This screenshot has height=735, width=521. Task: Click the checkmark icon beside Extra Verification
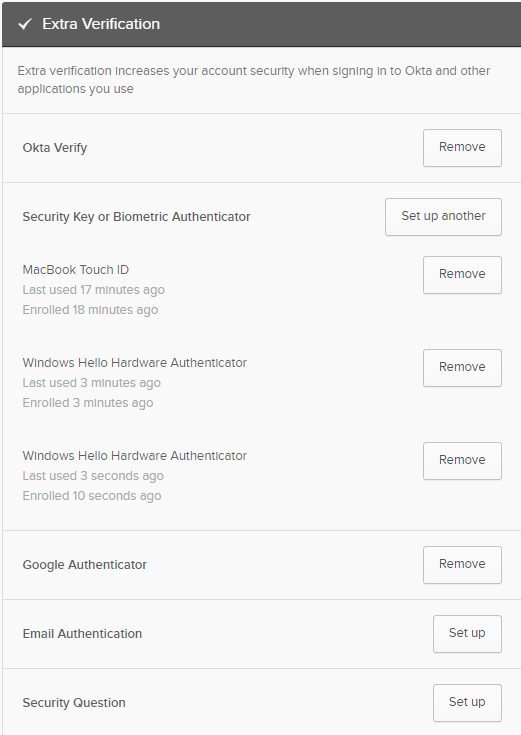[x=25, y=24]
